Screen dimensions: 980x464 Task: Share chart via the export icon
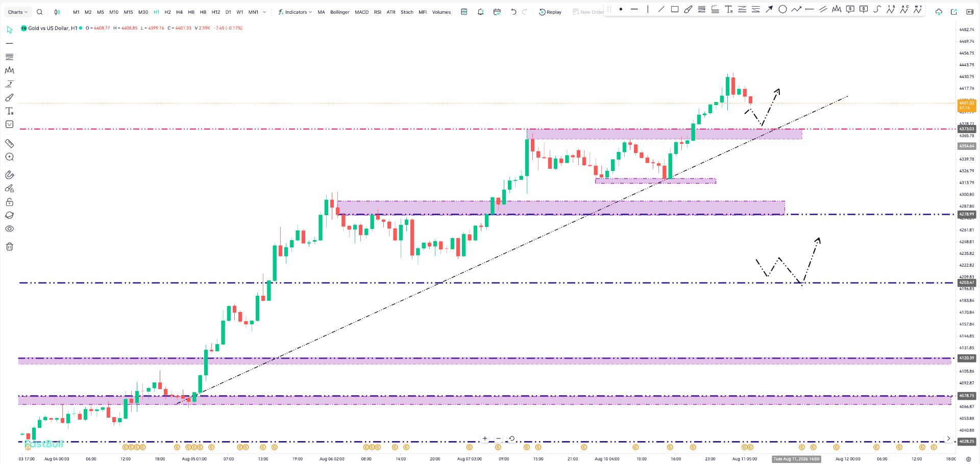pos(953,12)
